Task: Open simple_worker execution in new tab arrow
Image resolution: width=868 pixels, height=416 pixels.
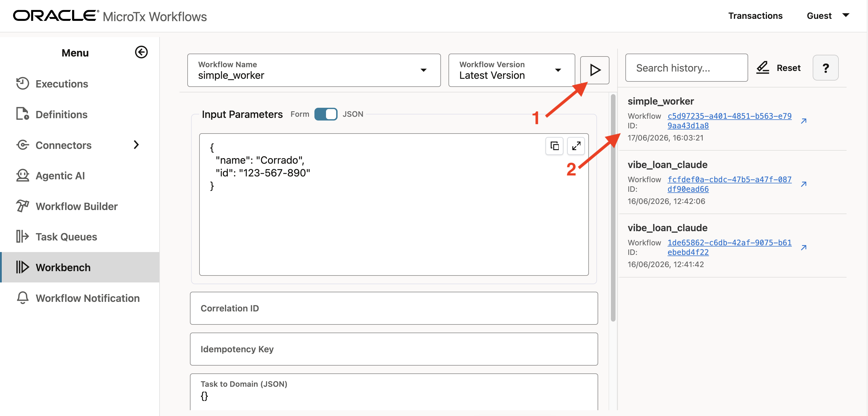Action: (x=804, y=121)
